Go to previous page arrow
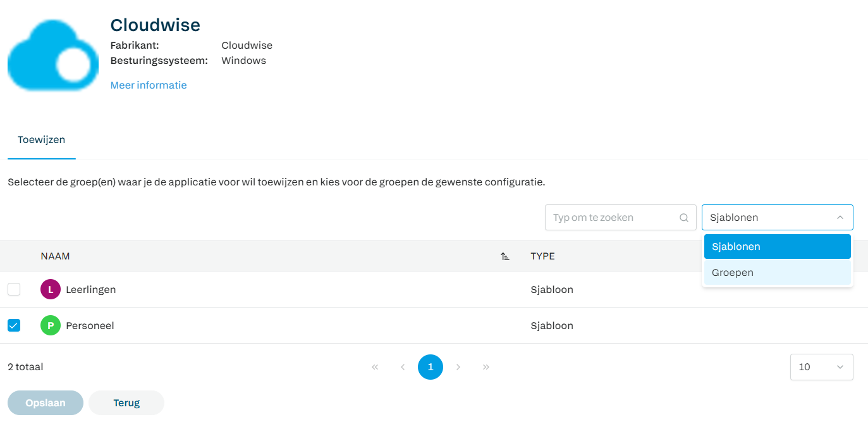Screen dimensions: 868x424 403,367
